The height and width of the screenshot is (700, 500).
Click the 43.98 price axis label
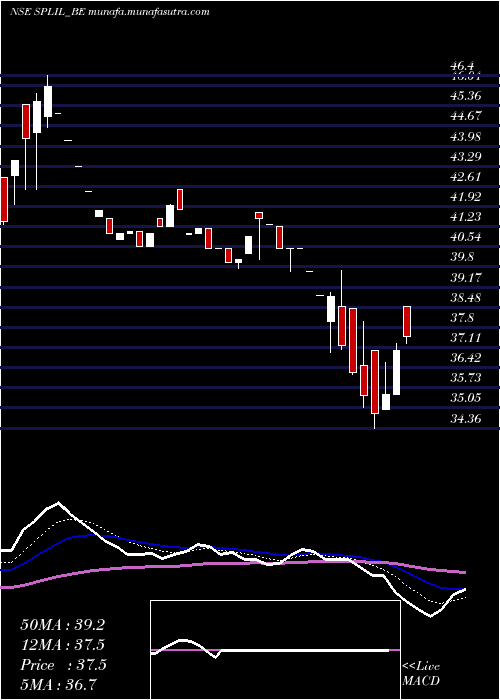466,136
